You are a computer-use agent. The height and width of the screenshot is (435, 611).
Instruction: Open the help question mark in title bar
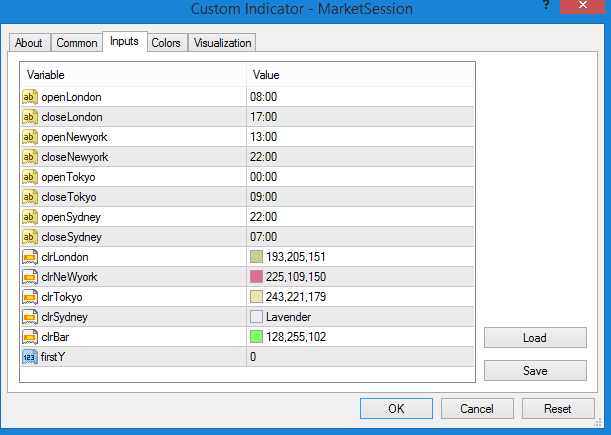coord(546,5)
